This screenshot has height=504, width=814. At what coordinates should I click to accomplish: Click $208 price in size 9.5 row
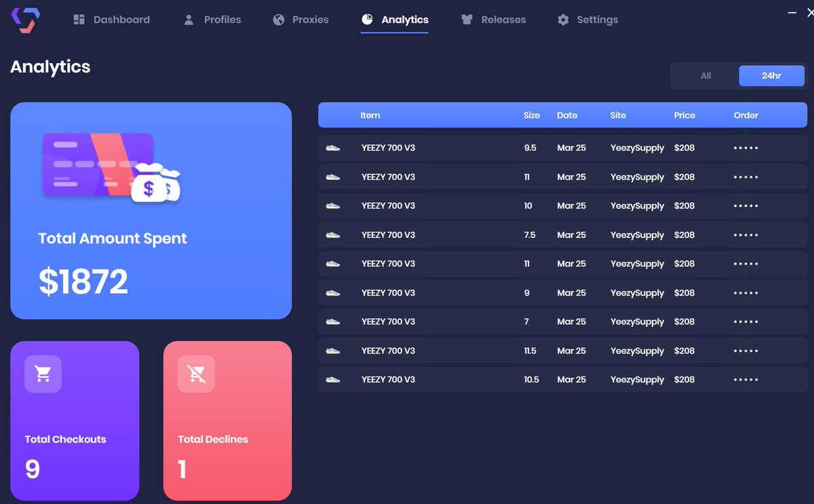684,148
